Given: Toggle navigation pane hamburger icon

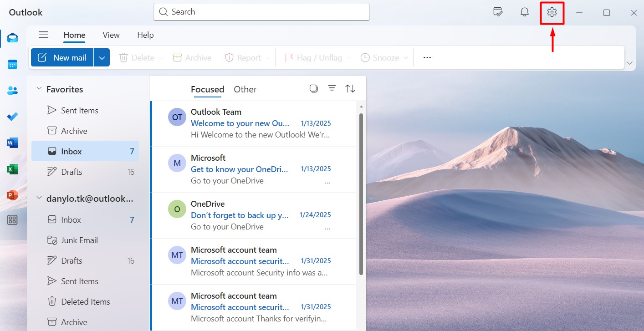Looking at the screenshot, I should click(43, 35).
